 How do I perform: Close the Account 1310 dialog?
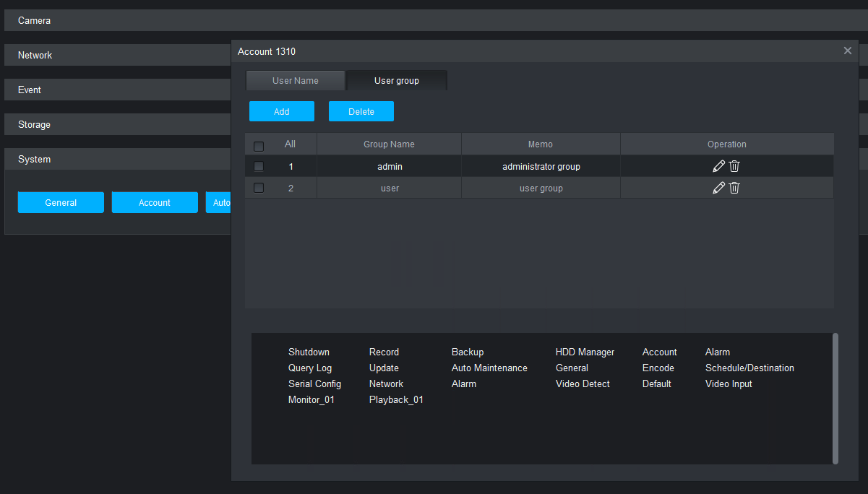click(x=848, y=51)
